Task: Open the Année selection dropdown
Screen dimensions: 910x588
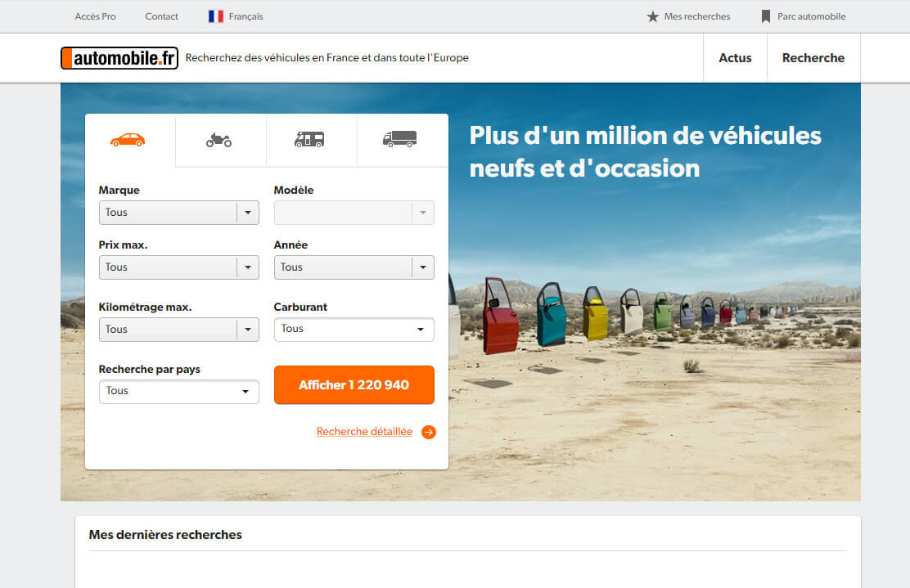Action: 354,267
